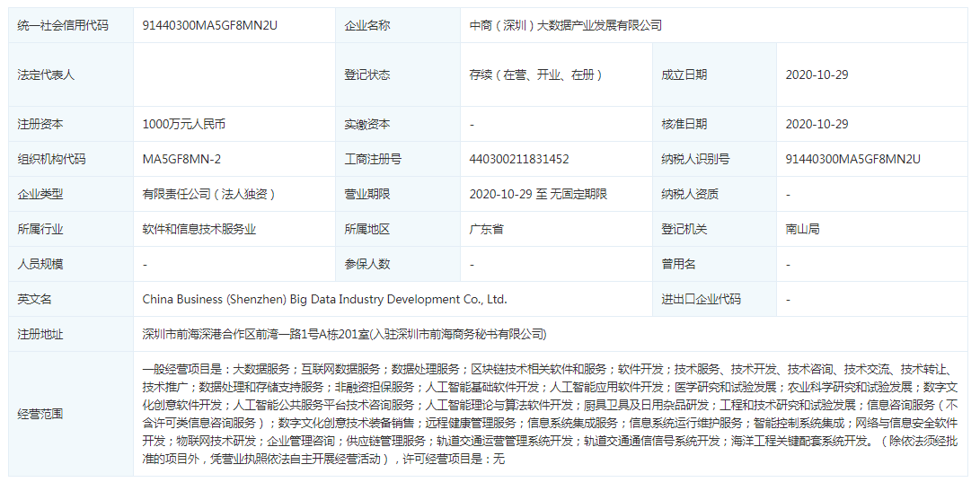Click the 组织机构代码 label

pyautogui.click(x=51, y=159)
